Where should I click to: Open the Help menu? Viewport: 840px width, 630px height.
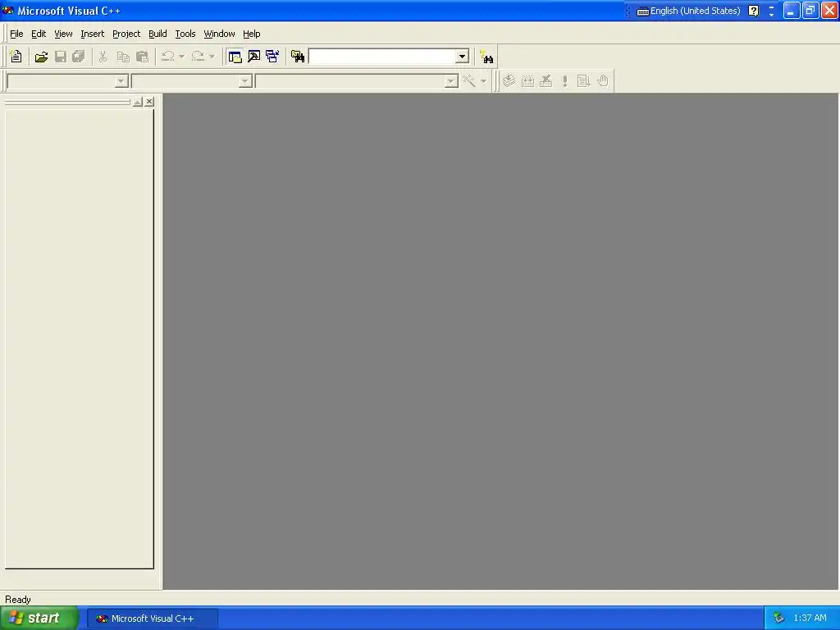251,34
